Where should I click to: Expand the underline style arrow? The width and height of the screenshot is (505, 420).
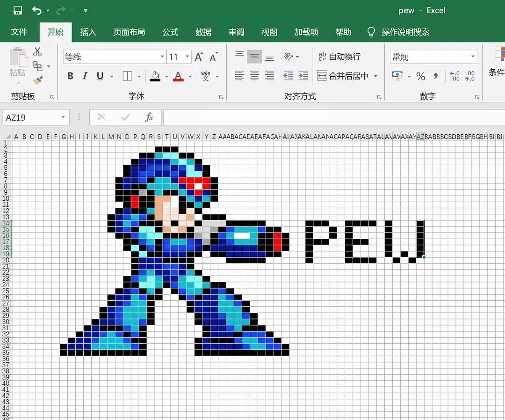pyautogui.click(x=112, y=76)
